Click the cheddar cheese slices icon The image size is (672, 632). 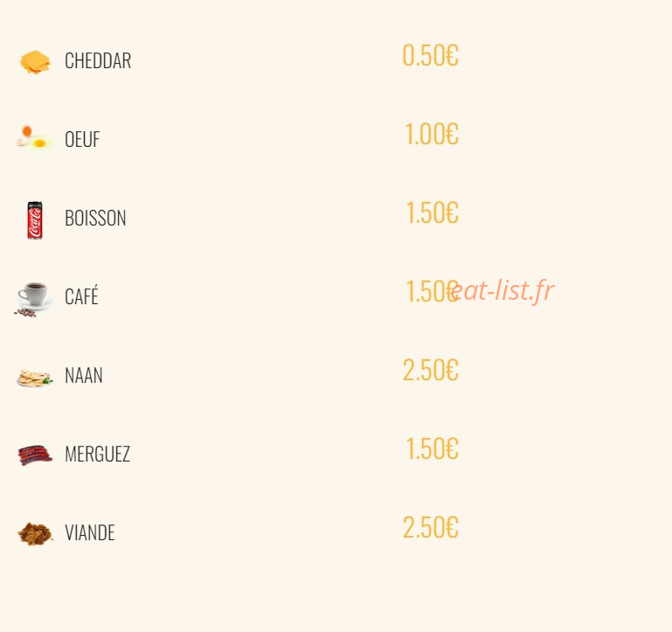click(x=35, y=62)
